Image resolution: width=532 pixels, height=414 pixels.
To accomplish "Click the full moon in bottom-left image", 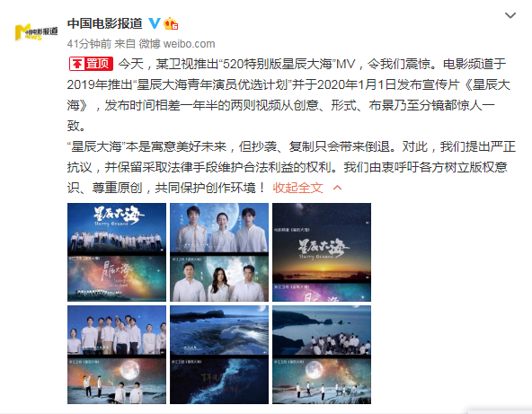I will pyautogui.click(x=129, y=371).
